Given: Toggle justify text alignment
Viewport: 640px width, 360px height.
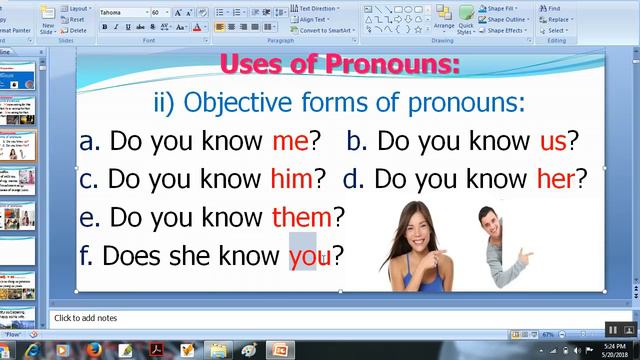Looking at the screenshot, I should tap(255, 27).
